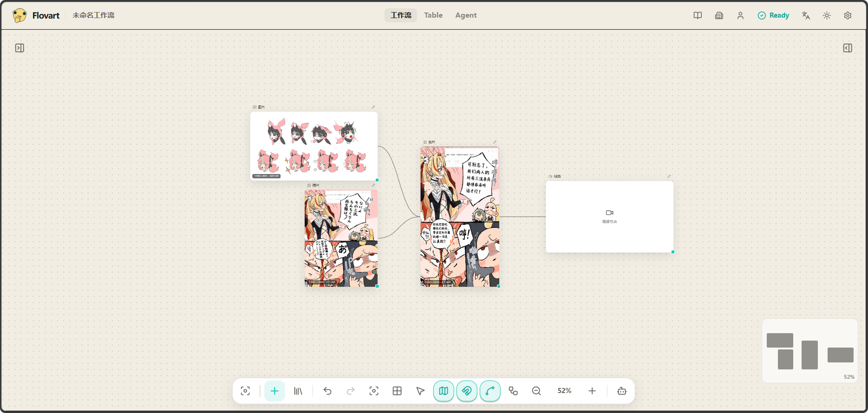The width and height of the screenshot is (868, 413).
Task: Redo the last action
Action: (x=351, y=391)
